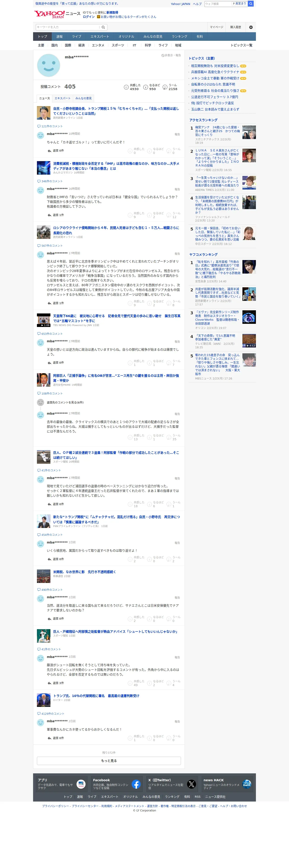The image size is (289, 868).
Task: Switch to the みんなの意見 comment tab
Action: pos(84,98)
